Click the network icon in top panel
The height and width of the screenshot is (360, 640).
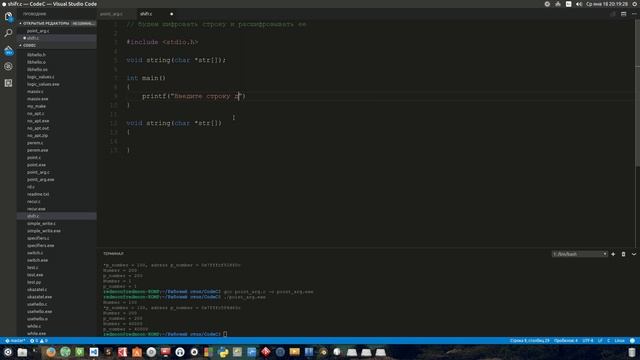coord(558,4)
